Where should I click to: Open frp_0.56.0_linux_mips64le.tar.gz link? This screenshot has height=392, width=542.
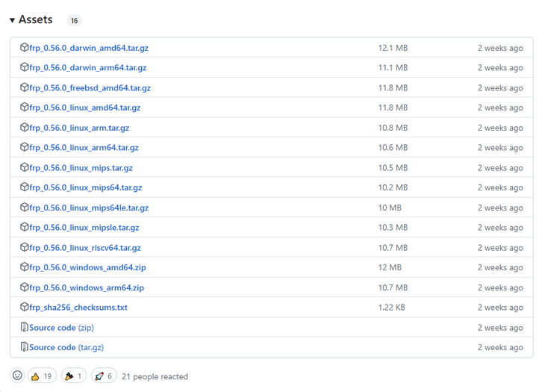tap(89, 208)
